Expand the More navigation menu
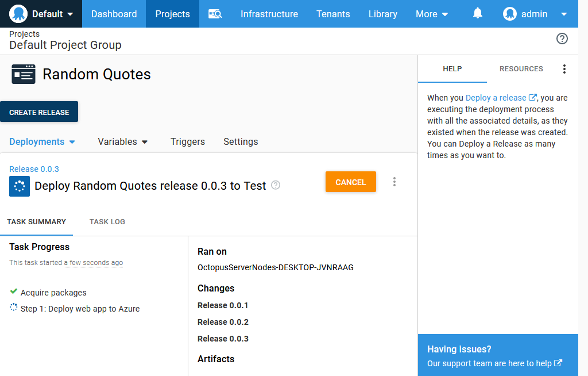The image size is (588, 376). 432,14
